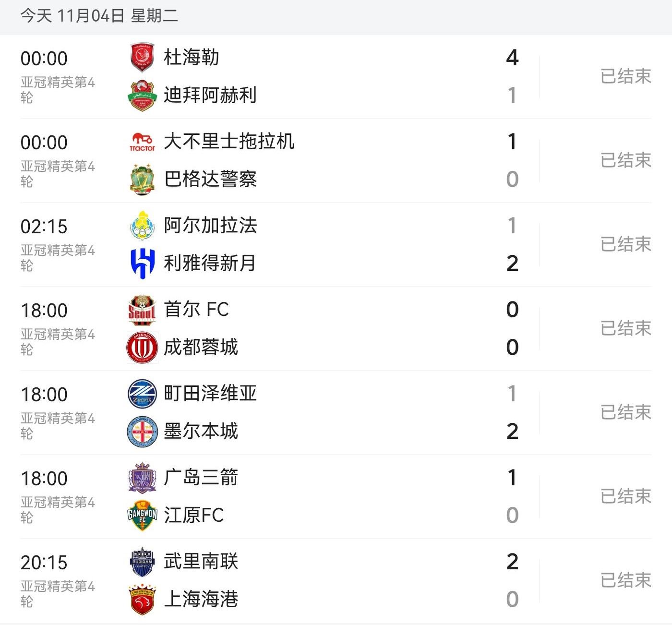Image resolution: width=672 pixels, height=625 pixels.
Task: Click the Sanfrecce Hiroshima purple crest
Action: (142, 478)
